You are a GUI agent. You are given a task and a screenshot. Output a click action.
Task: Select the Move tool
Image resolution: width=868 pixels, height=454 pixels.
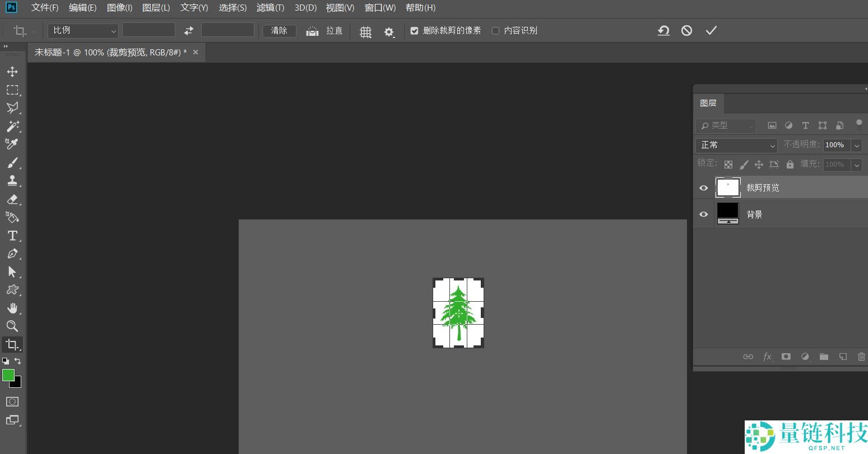tap(12, 72)
